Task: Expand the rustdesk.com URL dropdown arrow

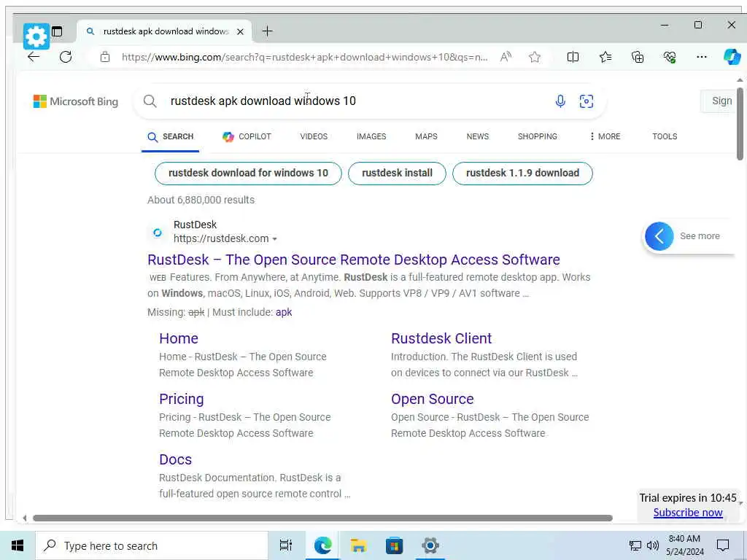Action: click(x=274, y=239)
